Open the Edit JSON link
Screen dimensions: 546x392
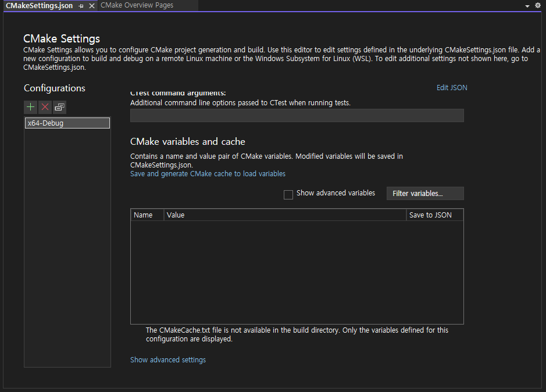click(452, 88)
